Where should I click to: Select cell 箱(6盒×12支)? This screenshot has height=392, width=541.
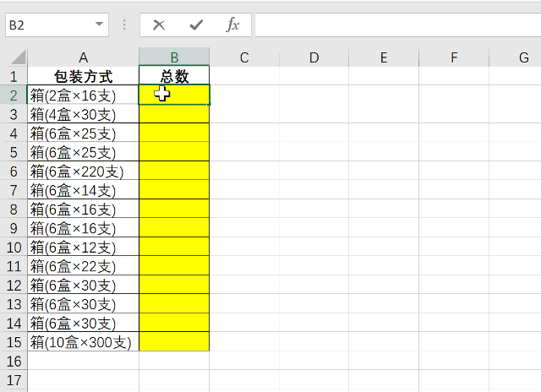click(83, 247)
